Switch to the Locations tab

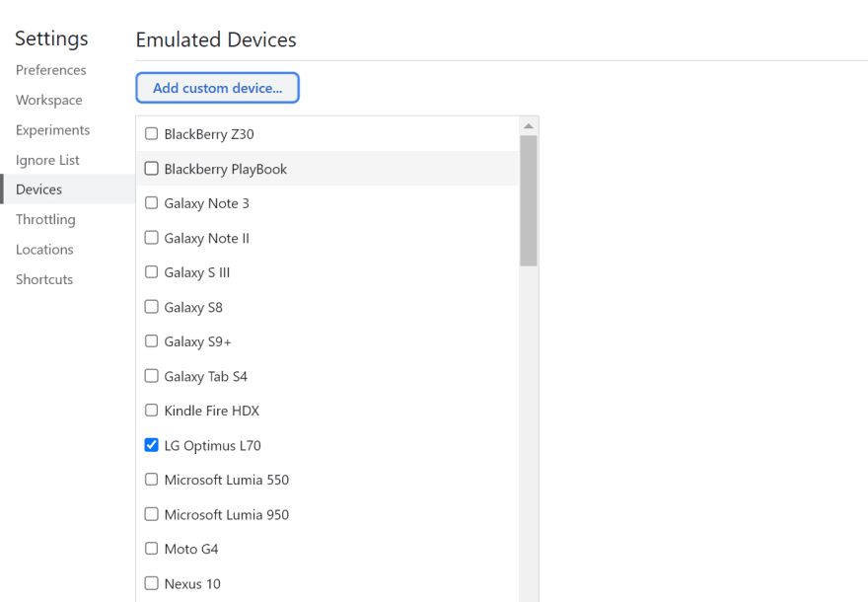[44, 250]
